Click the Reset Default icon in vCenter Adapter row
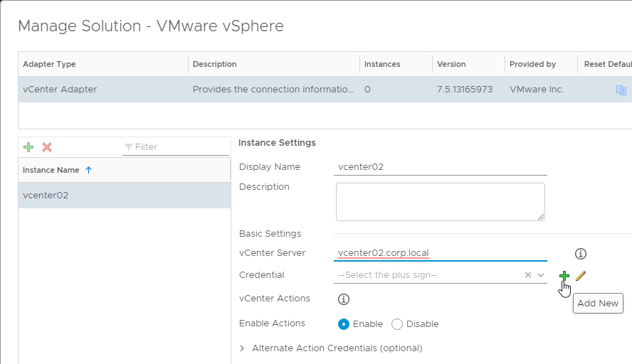Screen dimensions: 632x364 (621, 90)
